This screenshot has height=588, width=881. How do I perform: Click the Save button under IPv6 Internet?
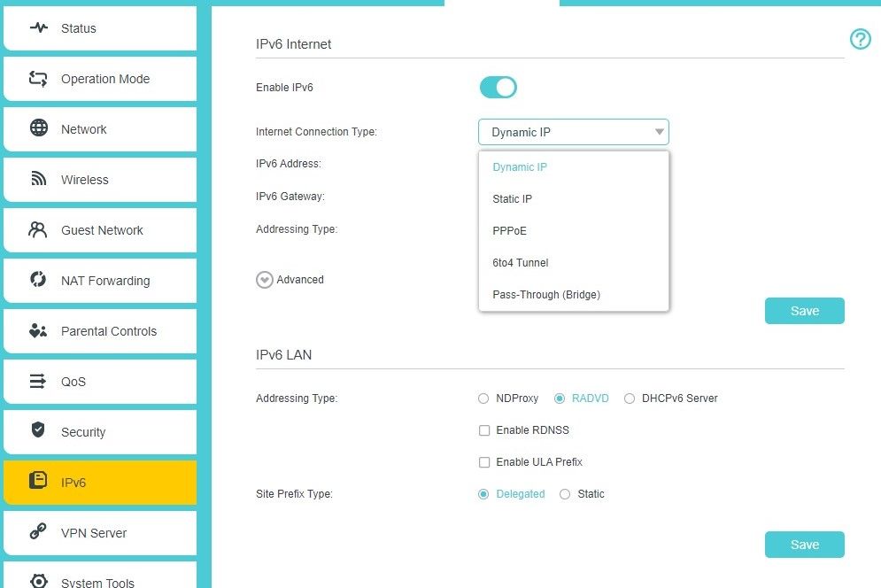tap(803, 311)
